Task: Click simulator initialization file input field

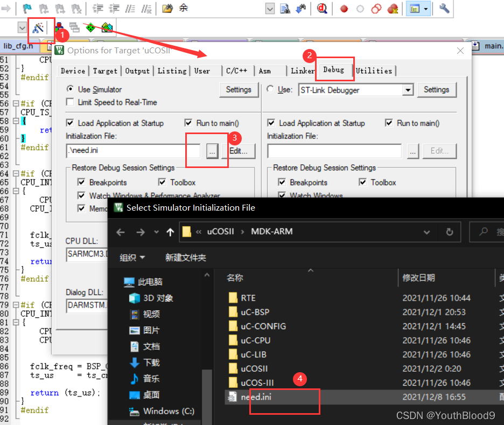Action: tap(134, 150)
